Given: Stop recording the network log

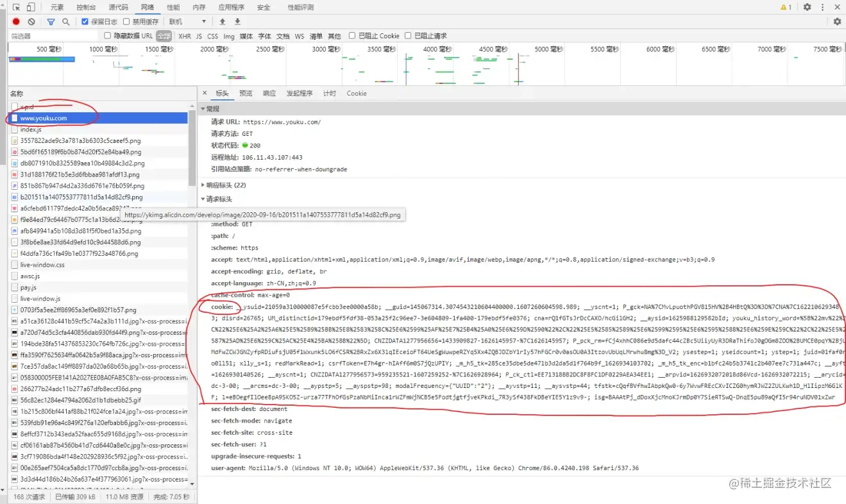Looking at the screenshot, I should pyautogui.click(x=17, y=22).
